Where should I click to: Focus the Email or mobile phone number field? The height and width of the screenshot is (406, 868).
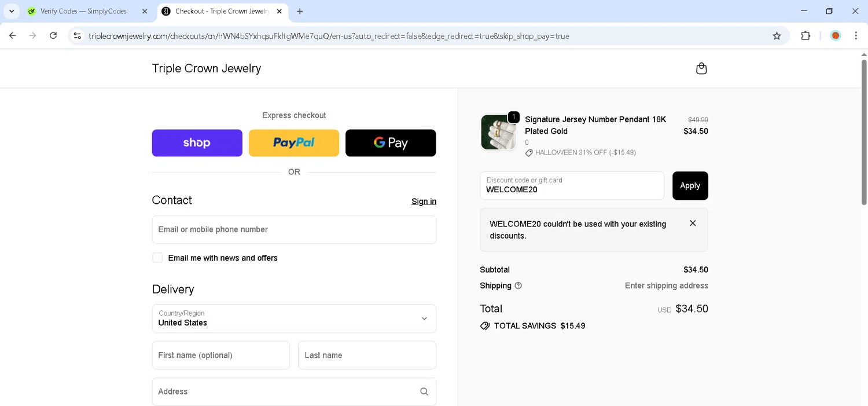click(294, 230)
